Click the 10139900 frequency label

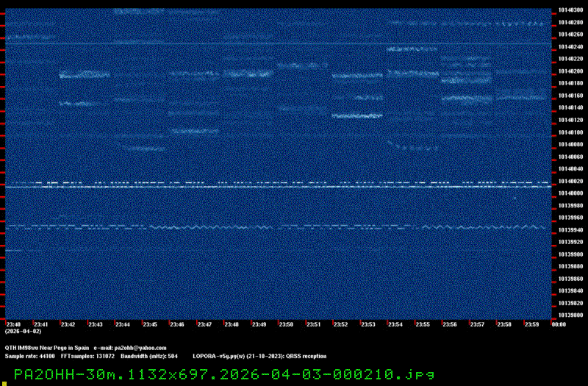point(571,254)
